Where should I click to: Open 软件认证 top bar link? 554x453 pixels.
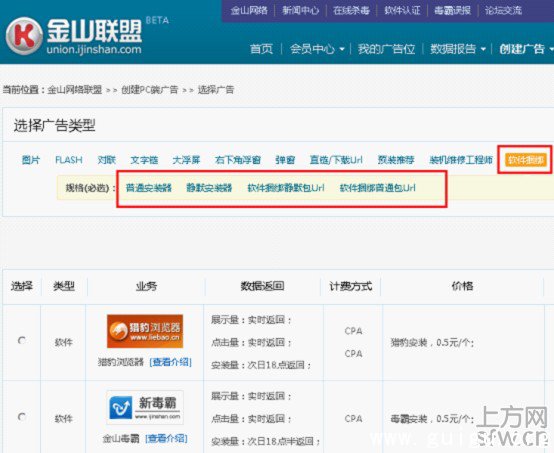coord(402,10)
